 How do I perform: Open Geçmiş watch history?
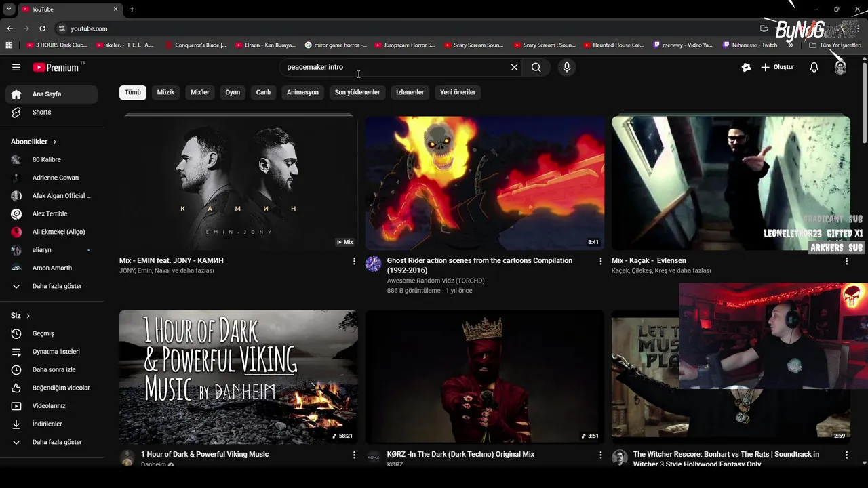(52, 333)
